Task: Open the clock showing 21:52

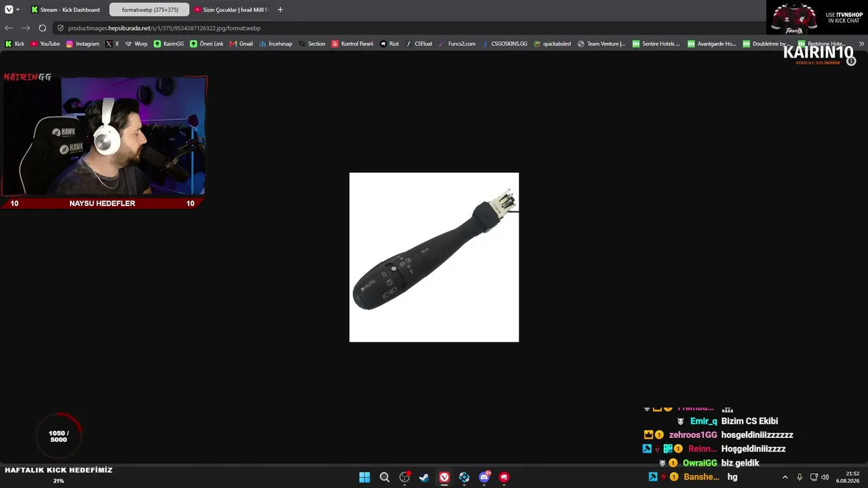Action: (847, 477)
